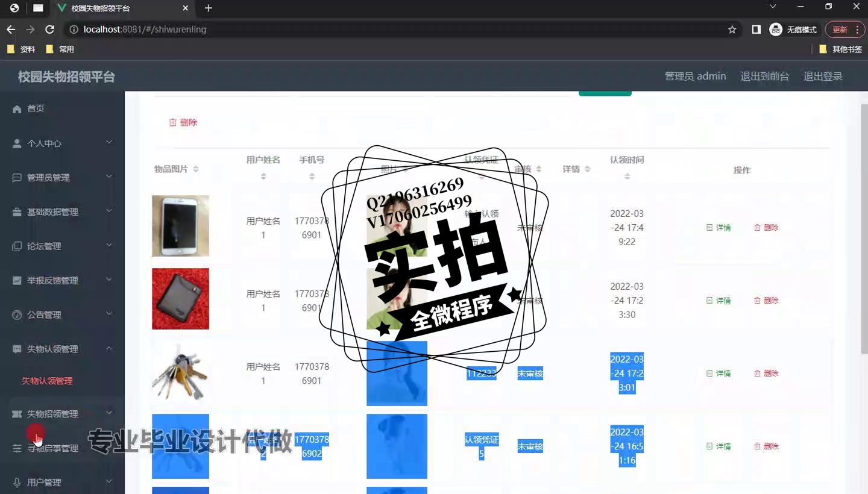Delete the 17:23:01 row
The width and height of the screenshot is (868, 494).
[x=766, y=374]
